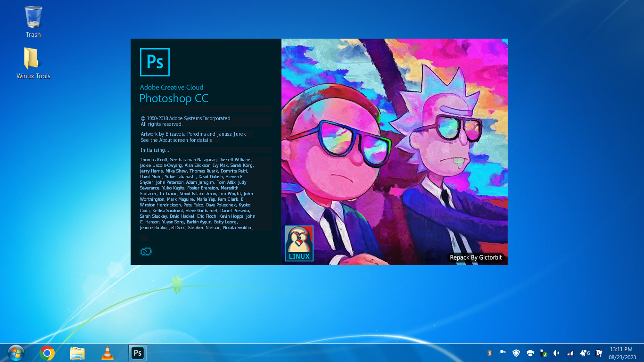
Task: Click the Rick and Morty splash artwork
Action: click(395, 152)
